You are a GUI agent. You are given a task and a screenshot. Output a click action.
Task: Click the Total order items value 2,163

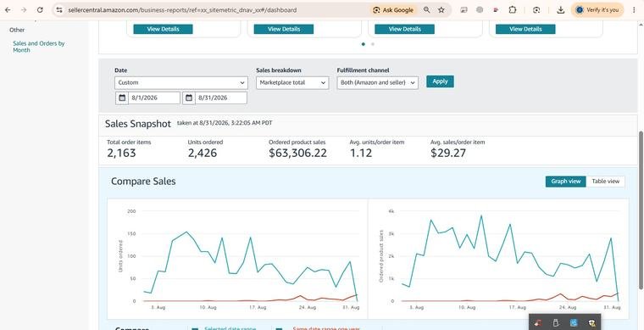pos(121,154)
